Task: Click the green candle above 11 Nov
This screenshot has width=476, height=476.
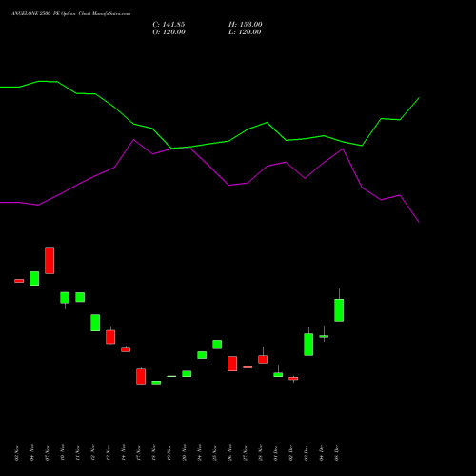Action: (x=80, y=297)
